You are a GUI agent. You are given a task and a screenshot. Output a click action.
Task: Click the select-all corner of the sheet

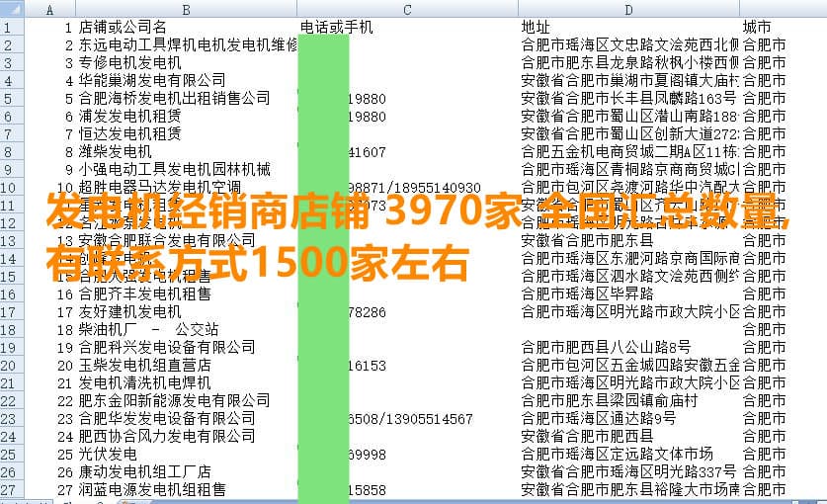click(11, 9)
